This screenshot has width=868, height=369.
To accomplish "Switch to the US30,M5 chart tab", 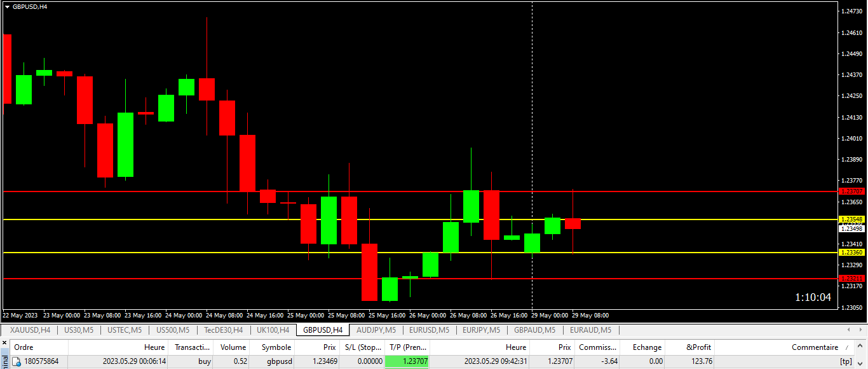I will pyautogui.click(x=79, y=330).
